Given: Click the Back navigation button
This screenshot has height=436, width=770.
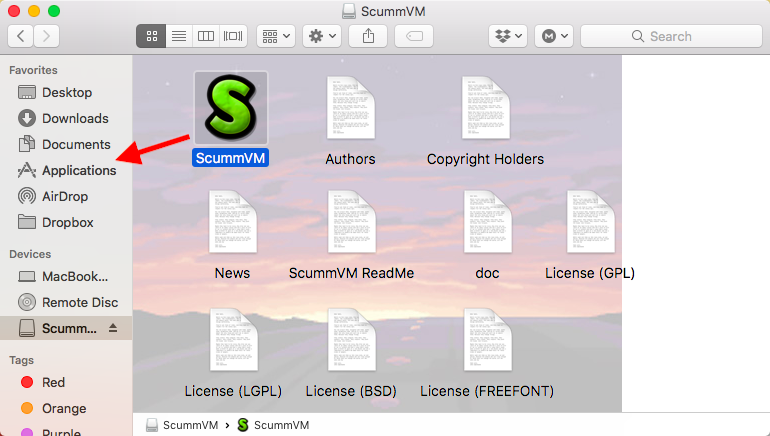Looking at the screenshot, I should [22, 36].
